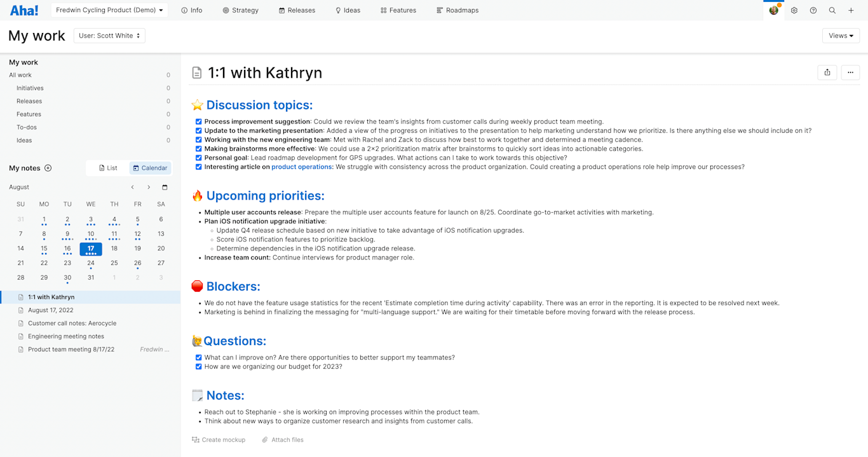Screen dimensions: 868x457
Task: Follow the product operations link
Action: tap(301, 167)
